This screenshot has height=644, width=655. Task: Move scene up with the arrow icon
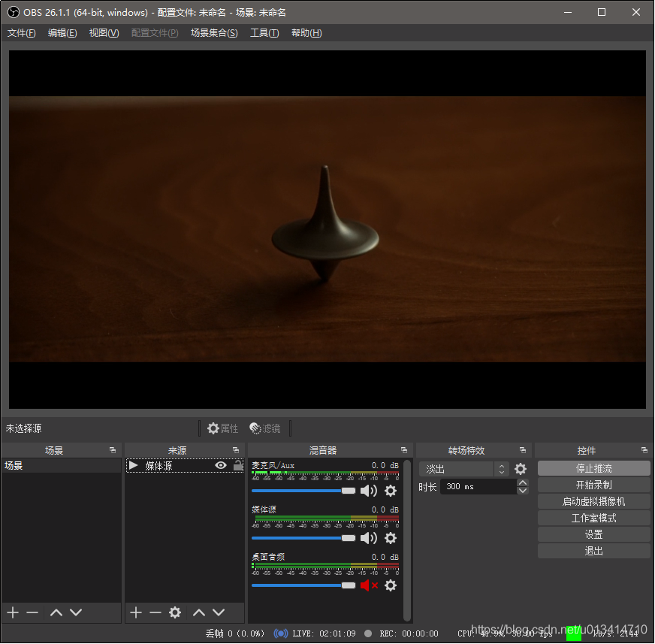56,612
